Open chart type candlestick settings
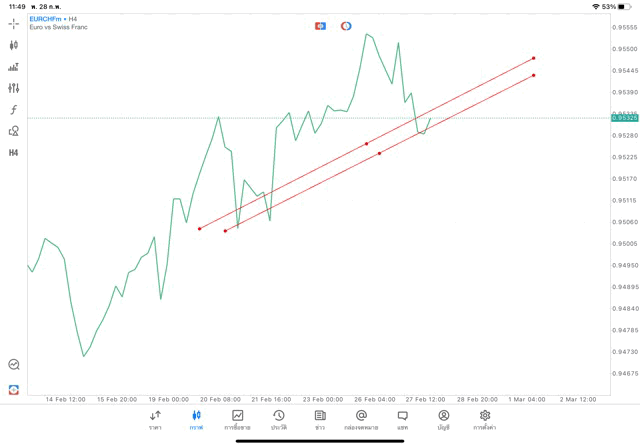The height and width of the screenshot is (447, 640). pos(14,45)
